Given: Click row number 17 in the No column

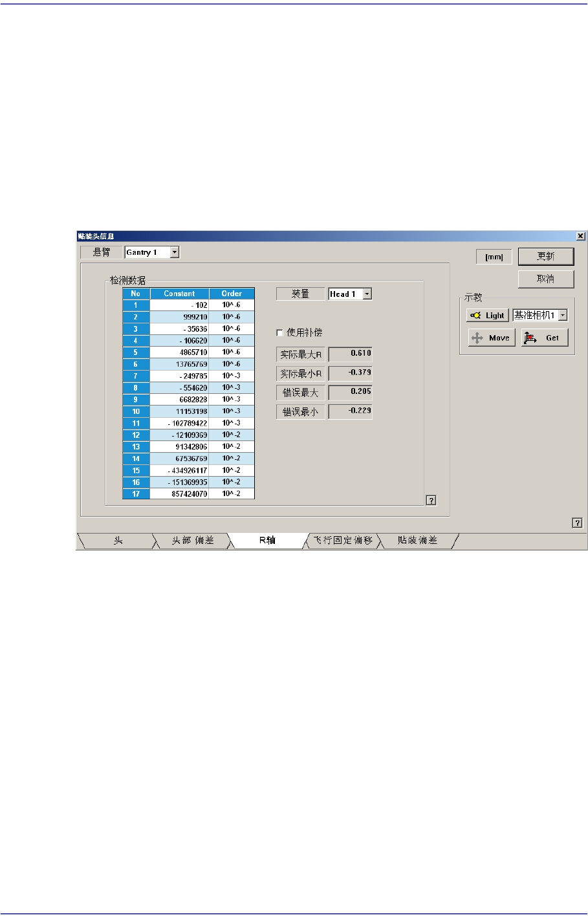Looking at the screenshot, I should [136, 494].
